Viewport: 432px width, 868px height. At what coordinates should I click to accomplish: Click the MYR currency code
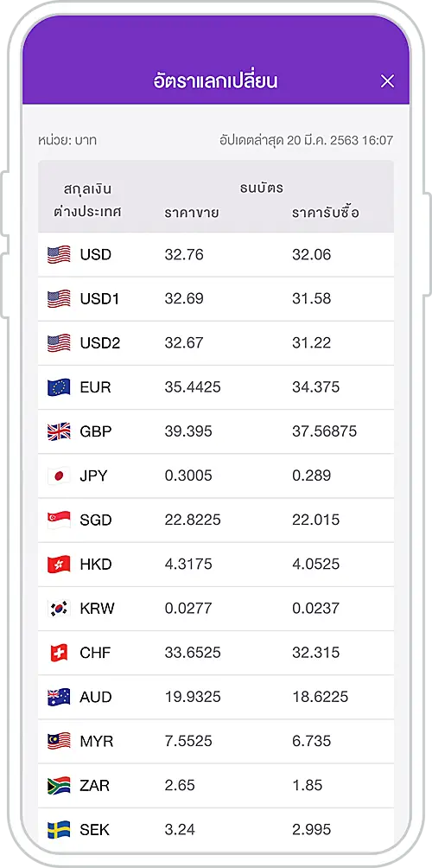coord(96,741)
